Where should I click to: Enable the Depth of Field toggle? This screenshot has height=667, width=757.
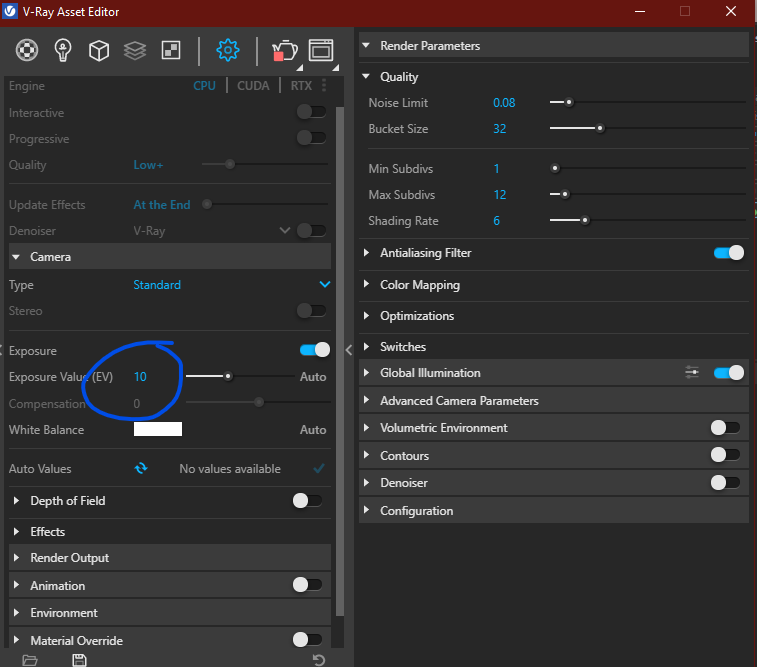307,501
